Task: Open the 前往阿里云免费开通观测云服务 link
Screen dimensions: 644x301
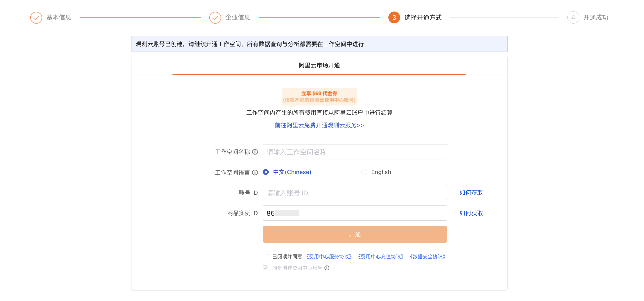Action: coord(319,125)
